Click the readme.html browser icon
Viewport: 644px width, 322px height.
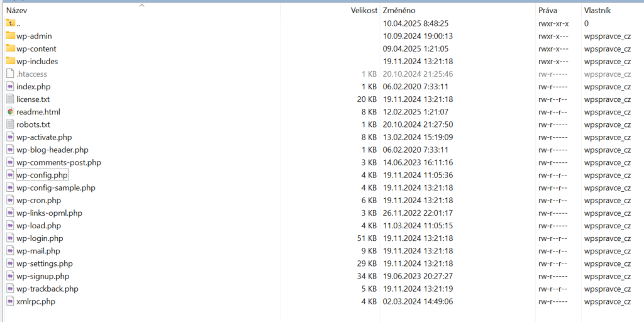tap(10, 112)
